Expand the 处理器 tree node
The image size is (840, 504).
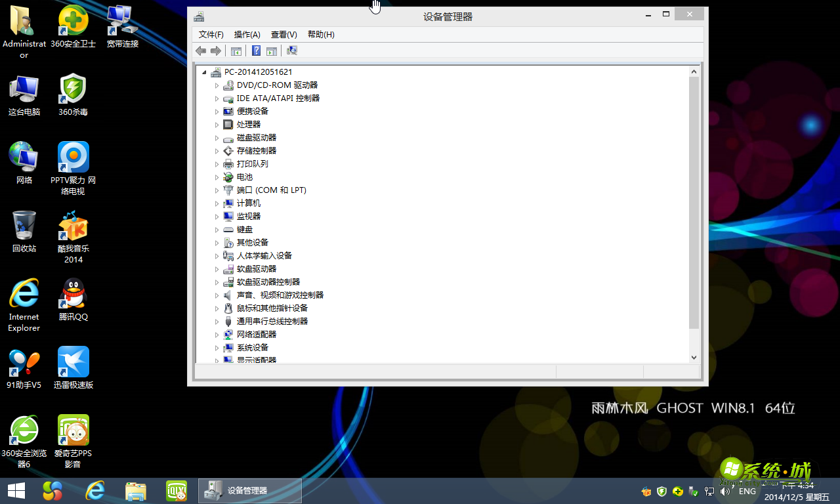pyautogui.click(x=217, y=124)
